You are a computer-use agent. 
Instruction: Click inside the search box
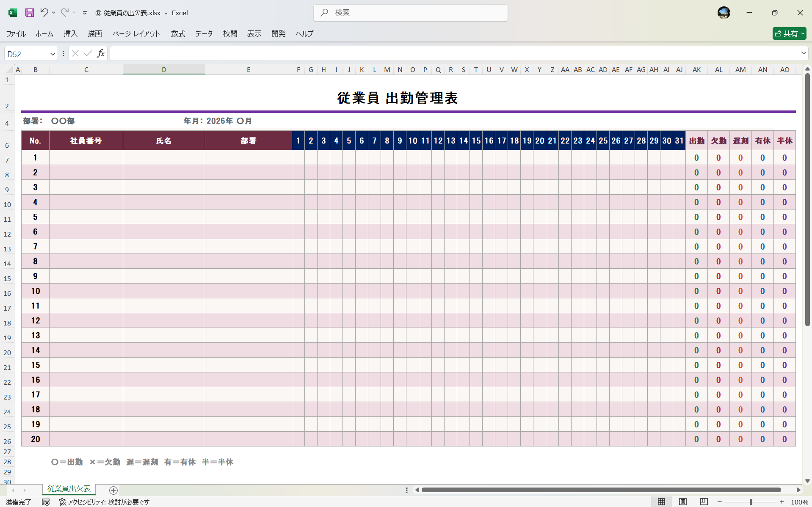click(410, 13)
